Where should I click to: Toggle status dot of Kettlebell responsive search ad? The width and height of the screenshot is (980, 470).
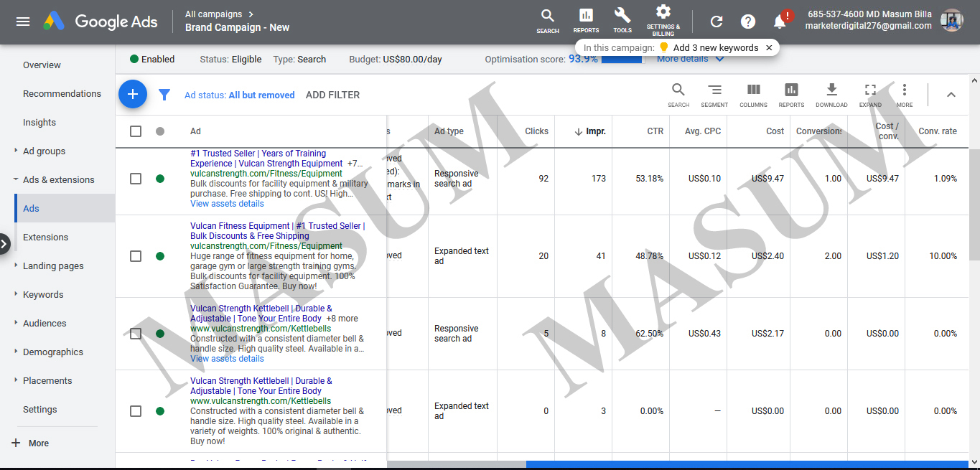(160, 334)
